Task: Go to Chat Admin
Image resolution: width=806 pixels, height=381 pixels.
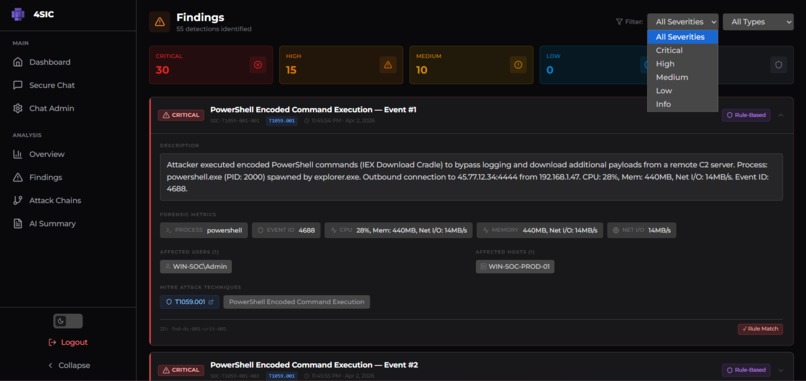Action: point(51,108)
